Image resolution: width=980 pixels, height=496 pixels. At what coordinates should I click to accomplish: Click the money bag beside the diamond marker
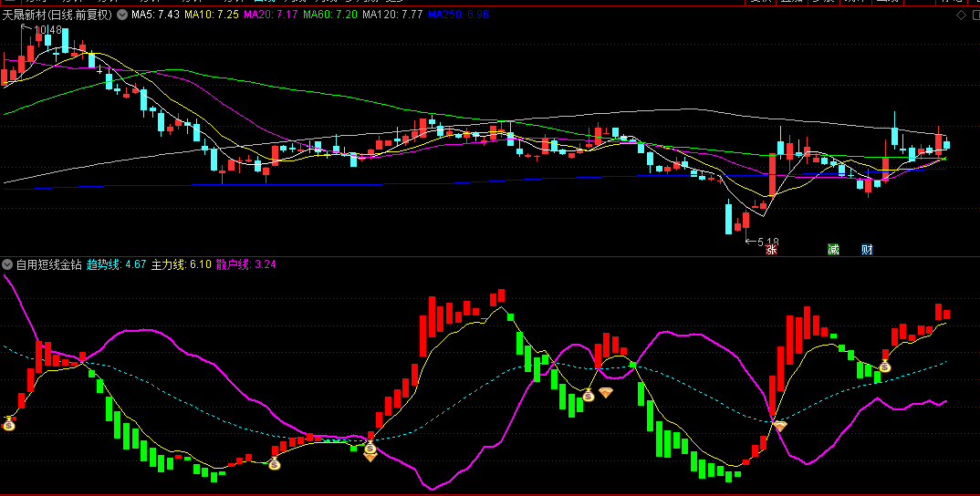point(589,395)
